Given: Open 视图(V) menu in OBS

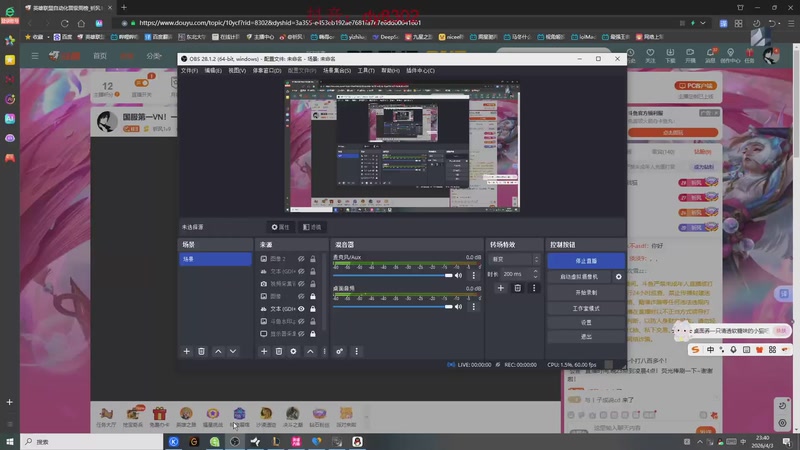Looking at the screenshot, I should (x=237, y=70).
